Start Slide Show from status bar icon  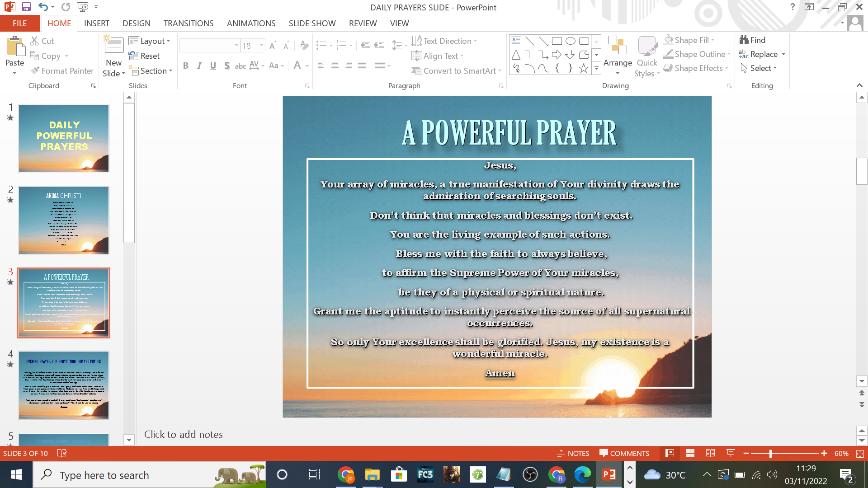click(731, 453)
